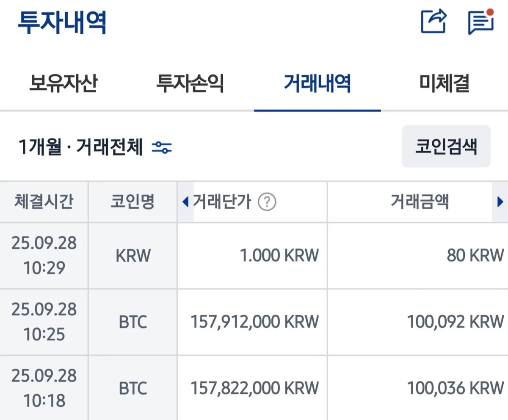This screenshot has height=420, width=508.
Task: Open the BTC trade at 10:25
Action: click(x=133, y=322)
